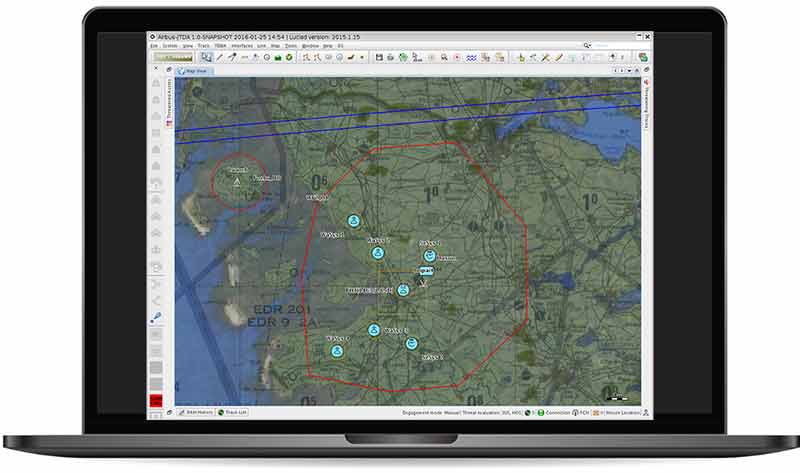Click the blue pen icon in left sidebar

coord(156,318)
